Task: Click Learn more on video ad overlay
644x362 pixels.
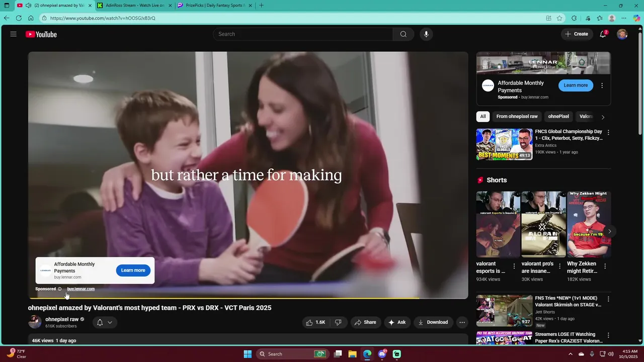Action: tap(133, 270)
